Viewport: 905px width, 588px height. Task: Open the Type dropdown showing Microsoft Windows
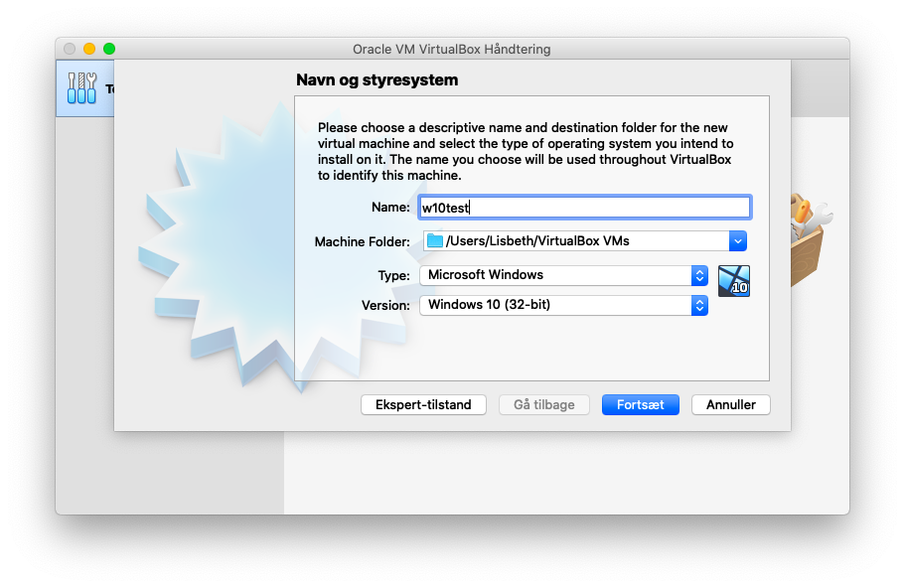point(563,275)
